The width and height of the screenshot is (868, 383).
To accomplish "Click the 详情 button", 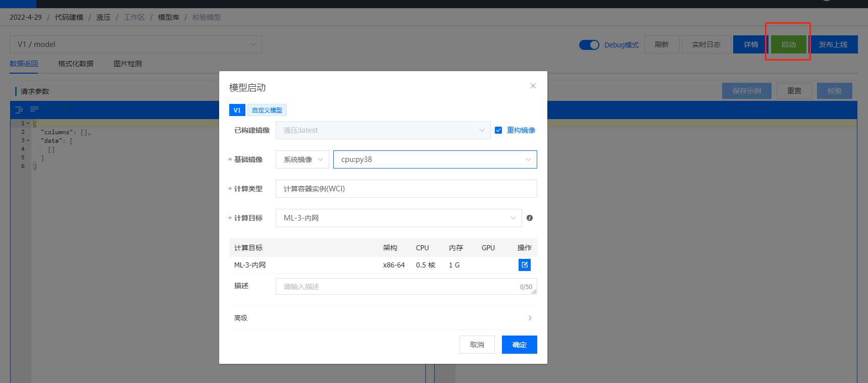I will pos(751,44).
